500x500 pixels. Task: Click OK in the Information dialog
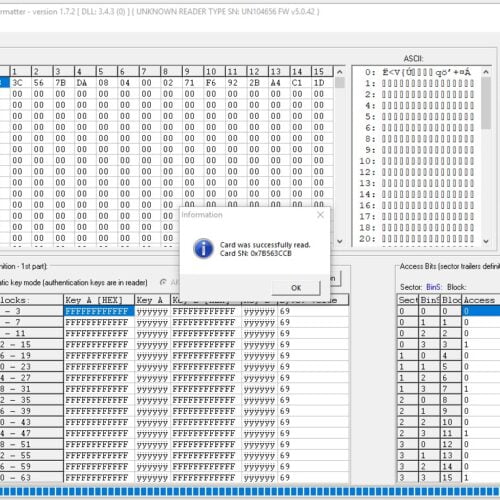click(296, 288)
